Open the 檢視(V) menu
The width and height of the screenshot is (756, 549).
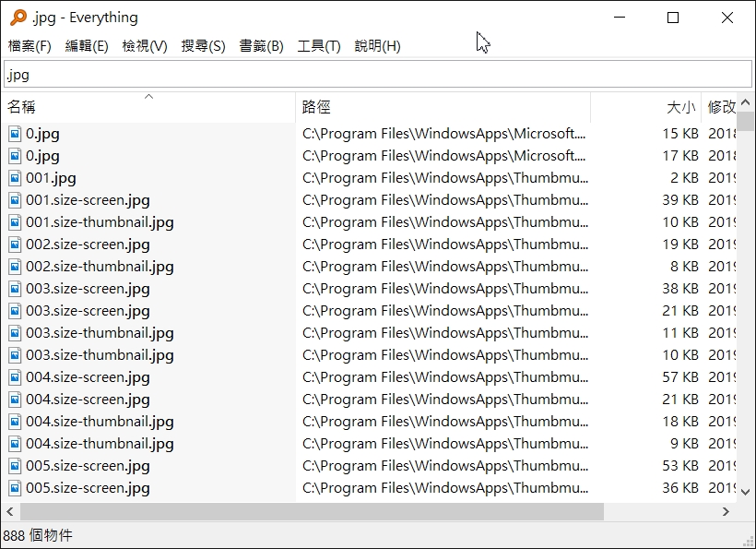tap(145, 46)
